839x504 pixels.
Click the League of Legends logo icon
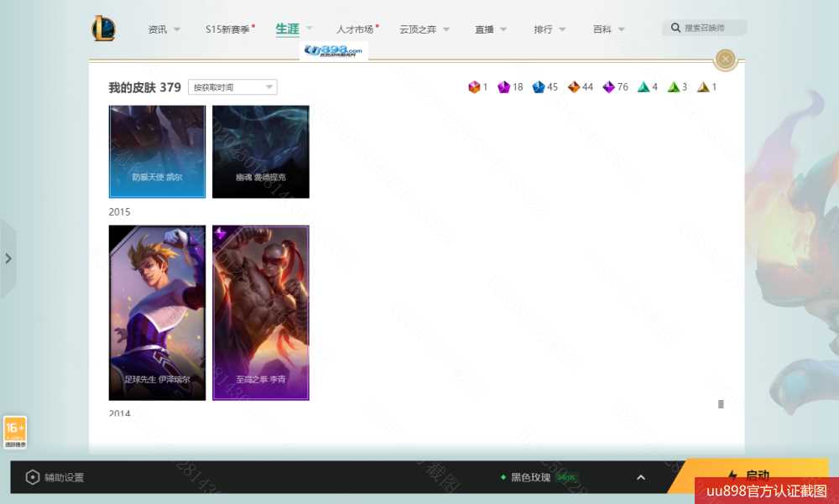pyautogui.click(x=103, y=29)
